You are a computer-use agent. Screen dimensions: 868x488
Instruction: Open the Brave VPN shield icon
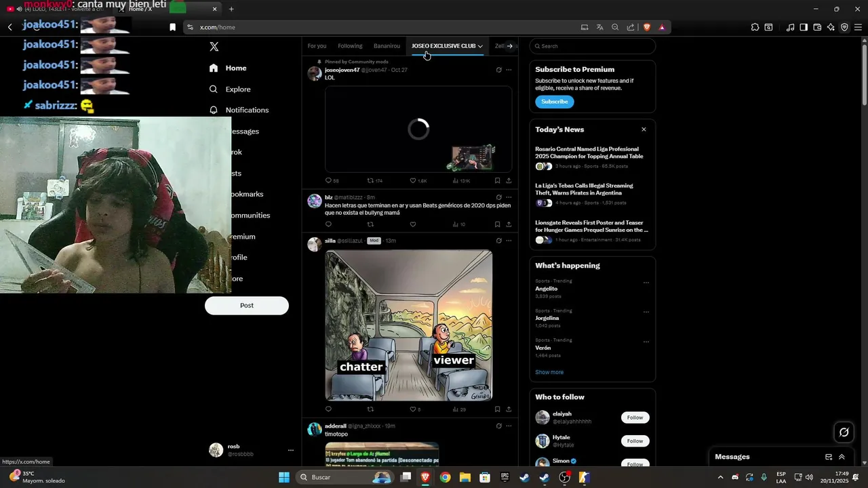click(844, 27)
